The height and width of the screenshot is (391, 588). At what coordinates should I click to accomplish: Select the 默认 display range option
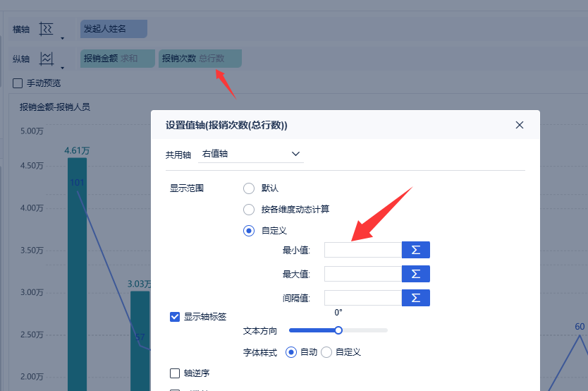(x=249, y=188)
